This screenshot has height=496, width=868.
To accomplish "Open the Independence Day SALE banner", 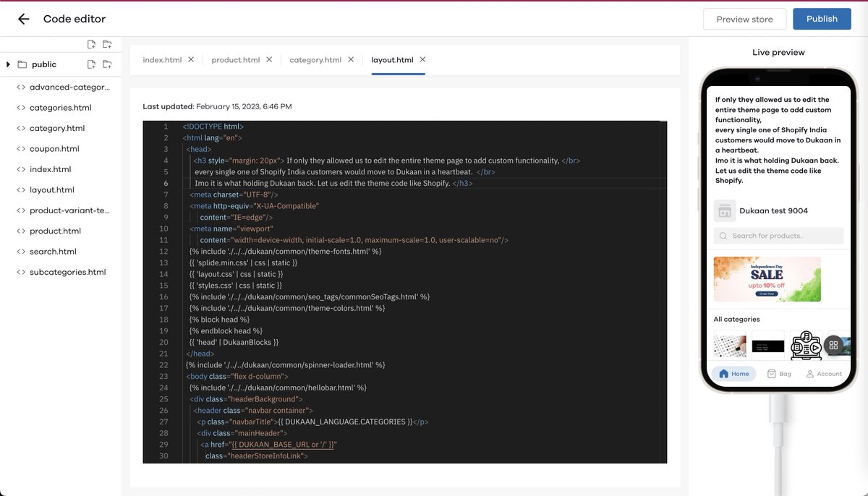I will [x=767, y=279].
